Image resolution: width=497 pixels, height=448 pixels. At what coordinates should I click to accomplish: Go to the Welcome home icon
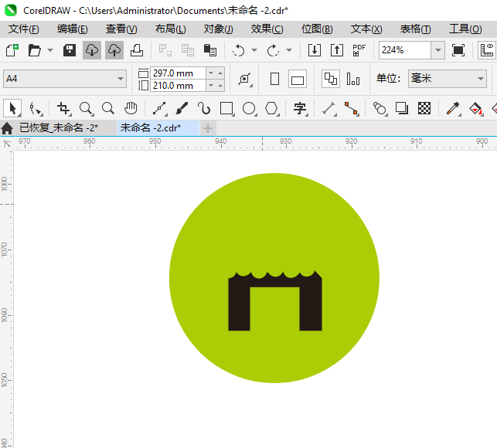7,128
